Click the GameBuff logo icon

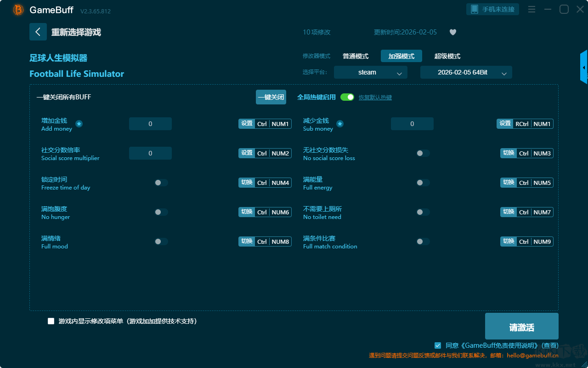coord(18,10)
